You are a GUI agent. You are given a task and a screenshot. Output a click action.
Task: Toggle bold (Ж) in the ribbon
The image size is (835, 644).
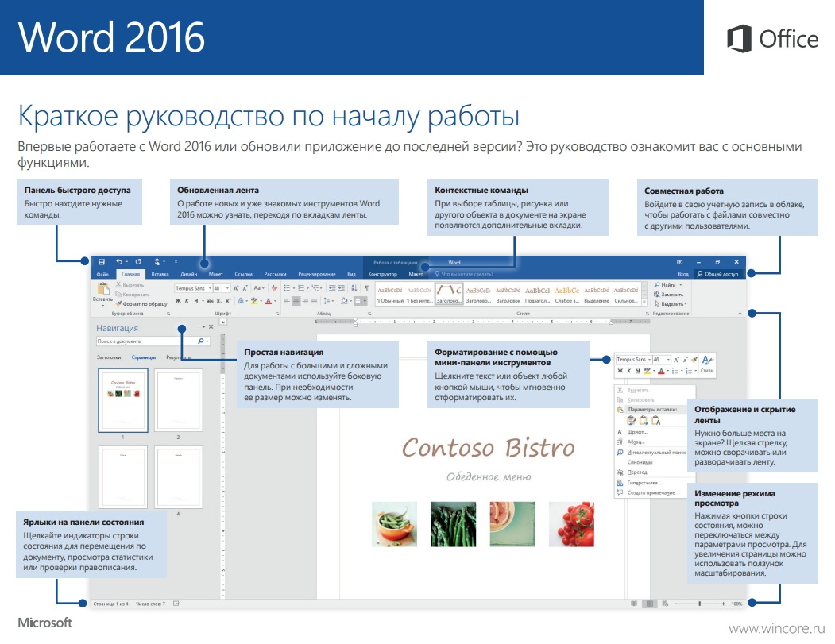coord(179,301)
